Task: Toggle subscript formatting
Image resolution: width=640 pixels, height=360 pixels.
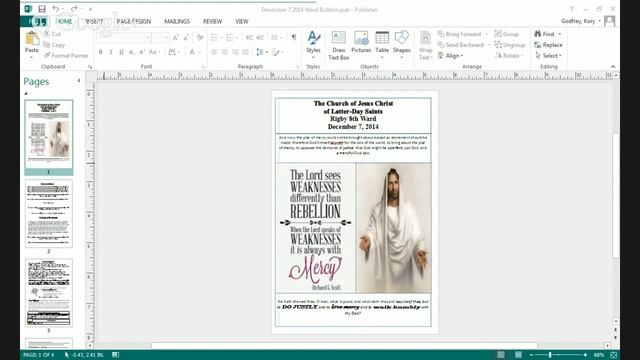Action: 131,52
